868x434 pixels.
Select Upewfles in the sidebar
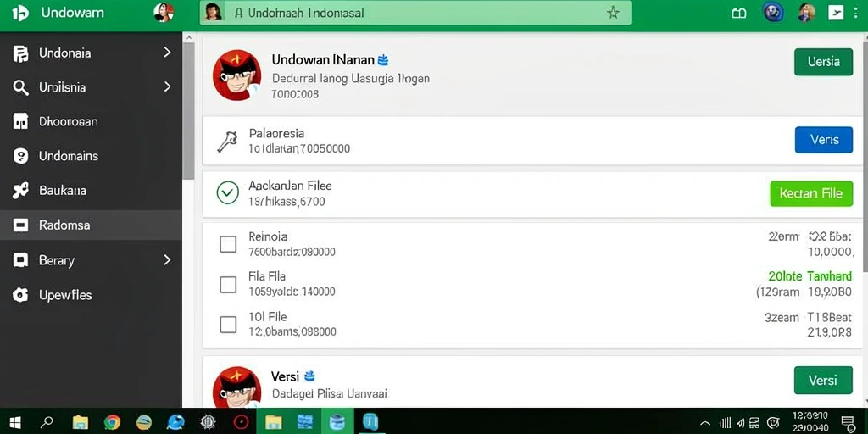pos(91,295)
